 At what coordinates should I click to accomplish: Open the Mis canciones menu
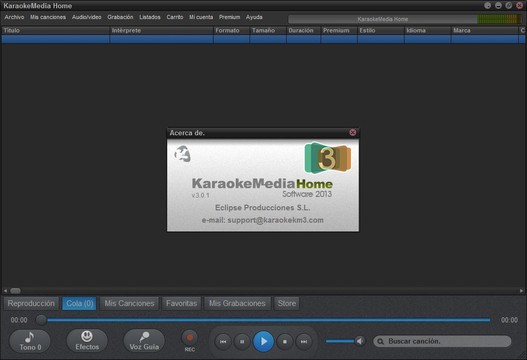coord(48,17)
